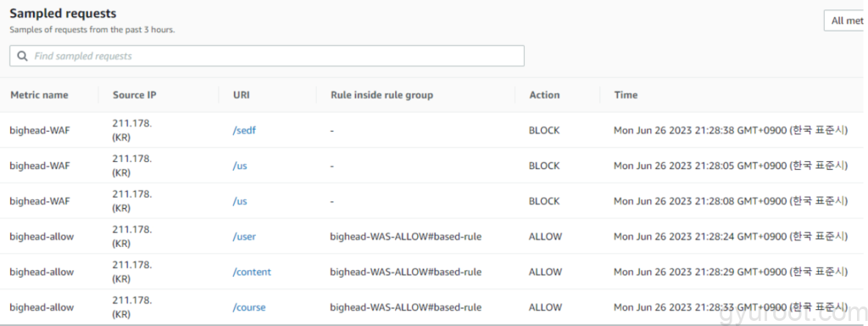Open the /us link at 21:28:08
This screenshot has width=868, height=326.
point(240,201)
